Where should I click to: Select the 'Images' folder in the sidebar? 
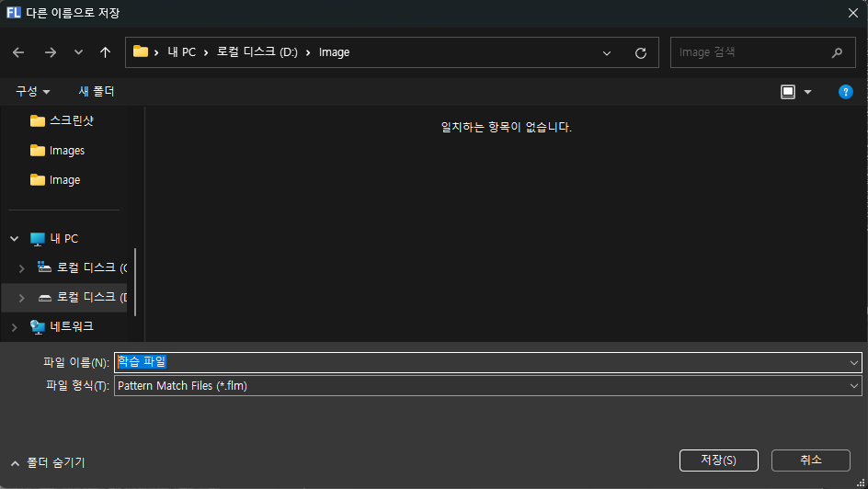[x=58, y=151]
